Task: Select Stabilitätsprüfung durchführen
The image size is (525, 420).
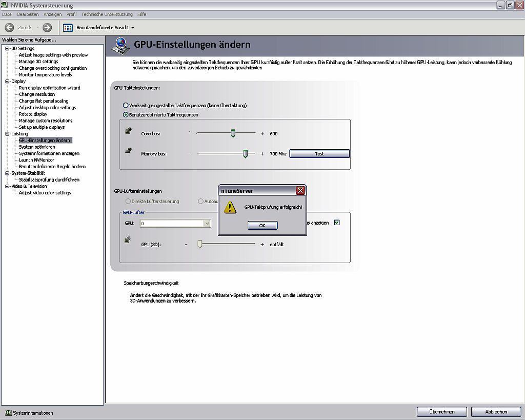Action: (x=49, y=180)
